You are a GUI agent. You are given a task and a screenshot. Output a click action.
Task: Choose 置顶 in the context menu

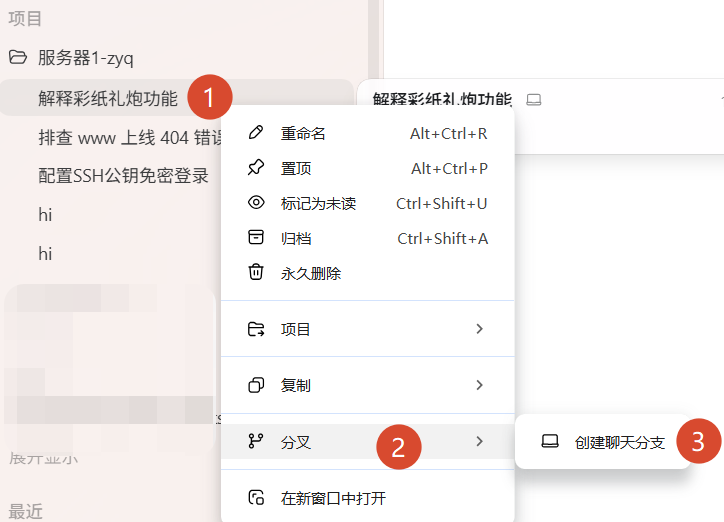click(368, 168)
